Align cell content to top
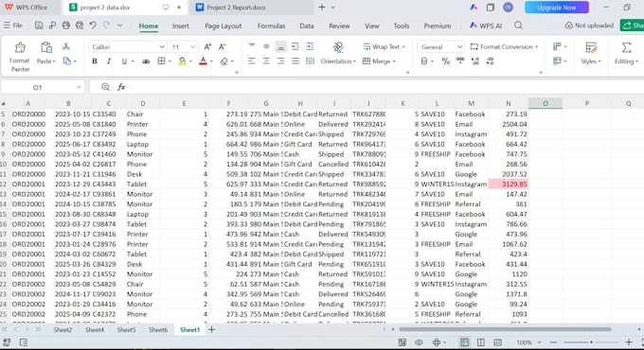Viewport: 644px width, 350px height. [x=252, y=46]
